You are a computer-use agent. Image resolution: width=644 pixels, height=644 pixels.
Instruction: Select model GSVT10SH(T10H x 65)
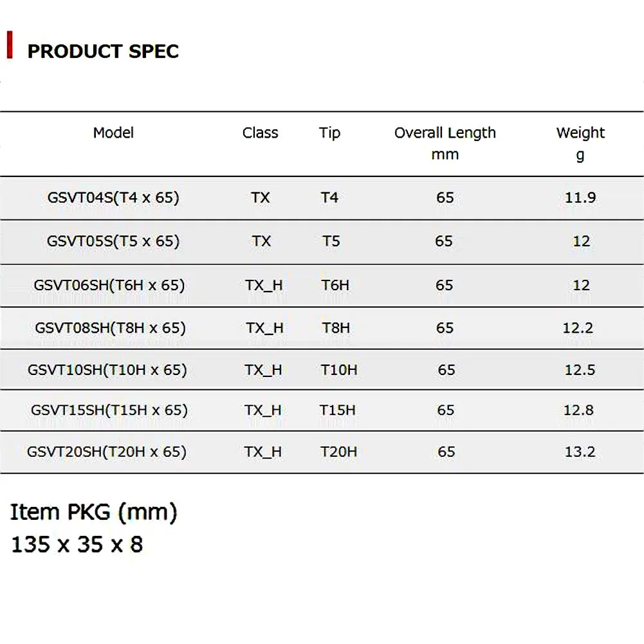(107, 370)
